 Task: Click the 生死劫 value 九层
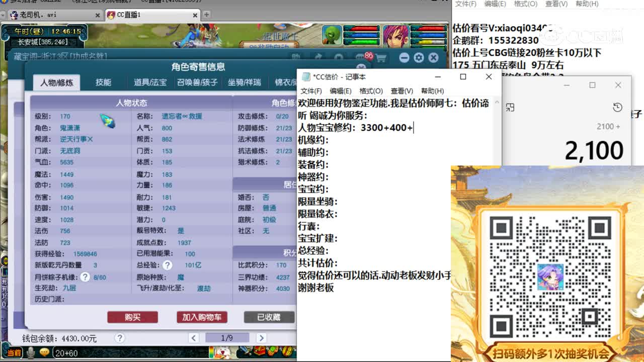(x=69, y=288)
